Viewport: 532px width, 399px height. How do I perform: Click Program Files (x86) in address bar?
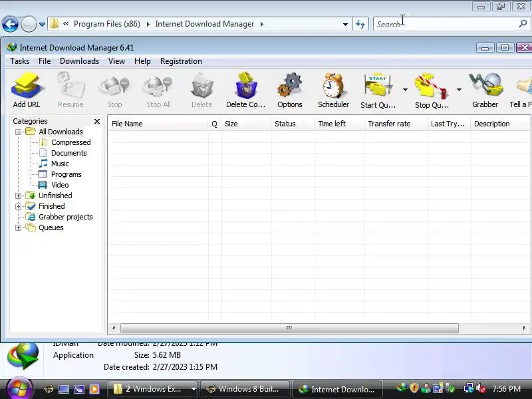pyautogui.click(x=107, y=24)
